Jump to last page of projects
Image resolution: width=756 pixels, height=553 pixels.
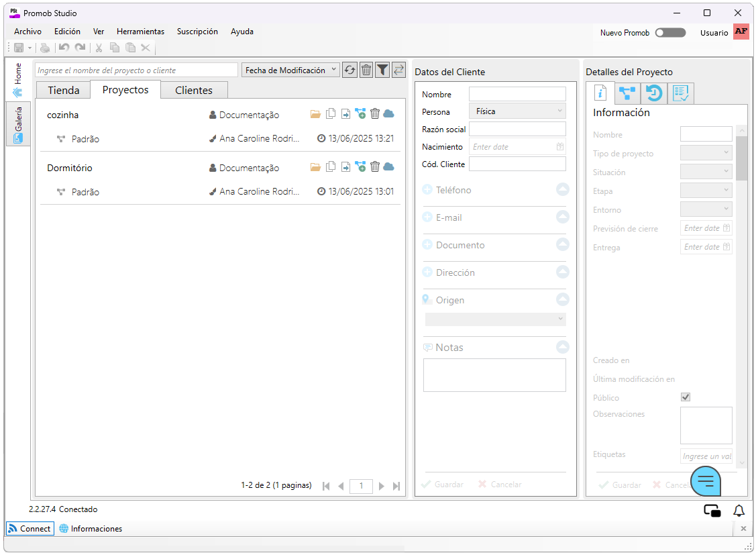tap(396, 486)
